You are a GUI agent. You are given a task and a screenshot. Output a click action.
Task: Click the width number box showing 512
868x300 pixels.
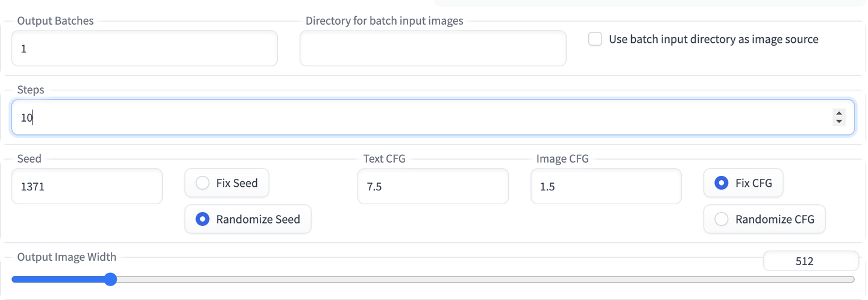(810, 261)
